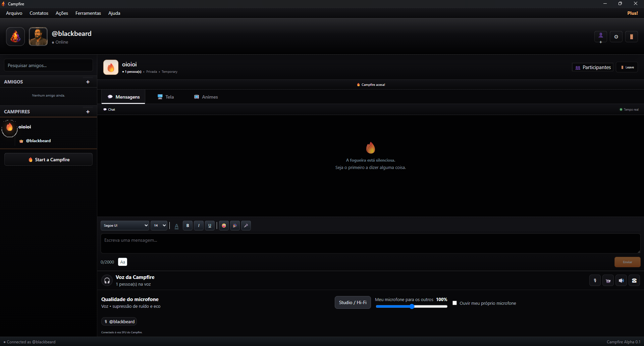Toggle bold formatting
644x346 pixels.
(x=188, y=226)
